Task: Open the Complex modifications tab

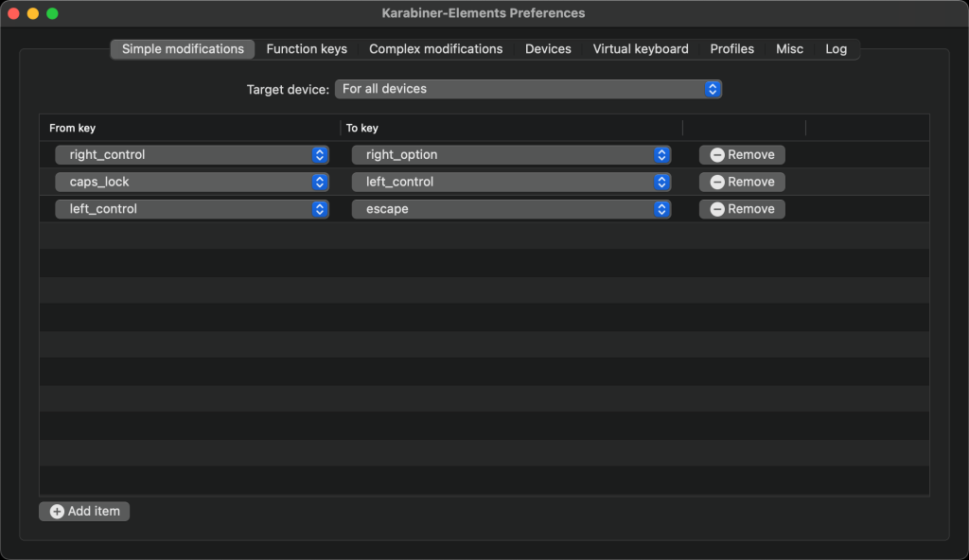Action: [x=435, y=49]
